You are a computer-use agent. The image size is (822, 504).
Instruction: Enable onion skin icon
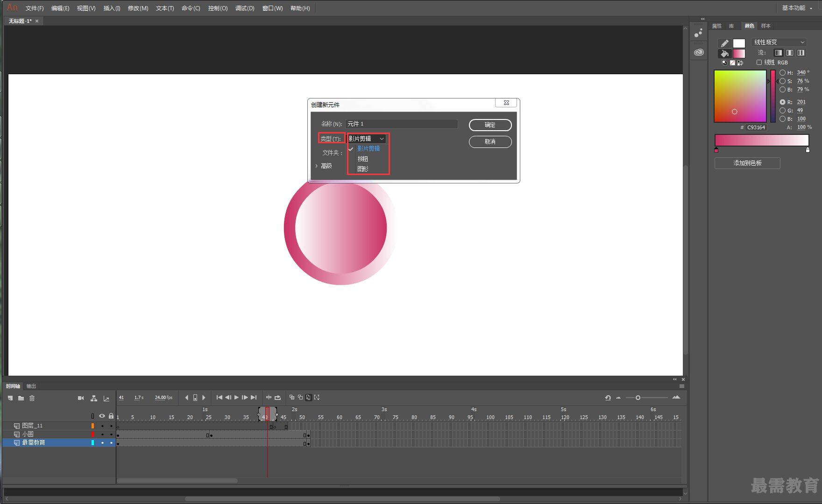[x=292, y=398]
